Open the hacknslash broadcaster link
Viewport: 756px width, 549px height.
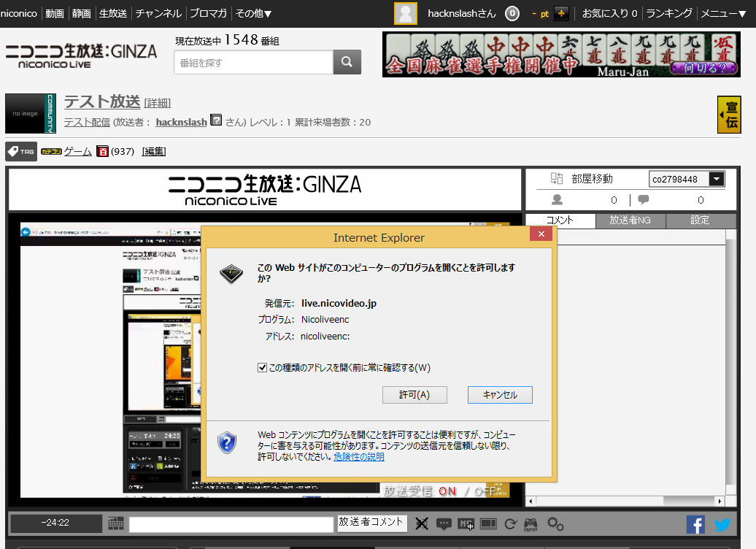pyautogui.click(x=181, y=122)
